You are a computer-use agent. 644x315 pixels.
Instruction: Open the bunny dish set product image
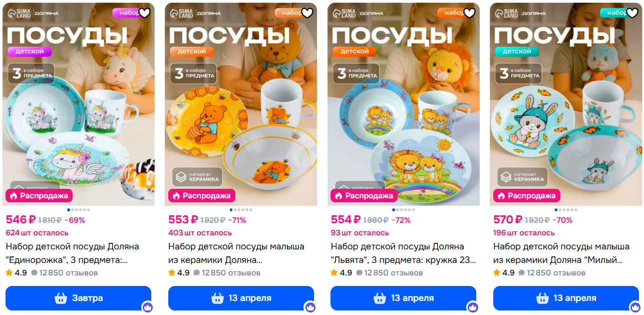coord(566,104)
